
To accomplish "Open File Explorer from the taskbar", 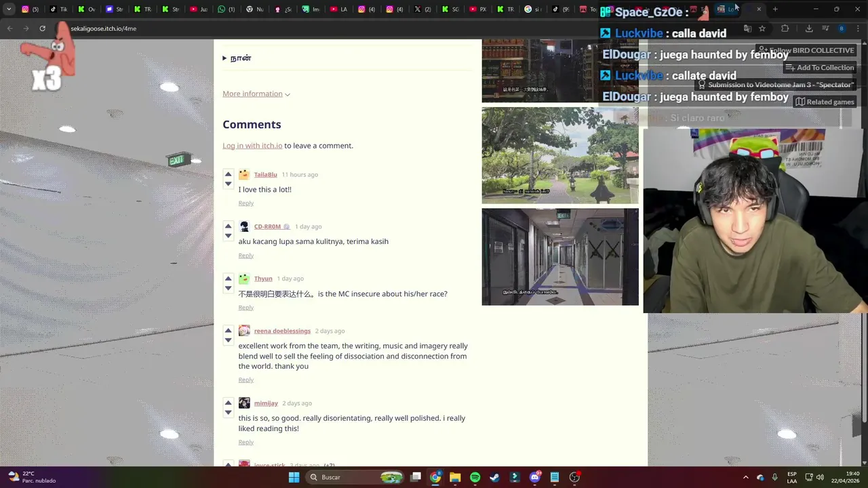I will click(455, 477).
